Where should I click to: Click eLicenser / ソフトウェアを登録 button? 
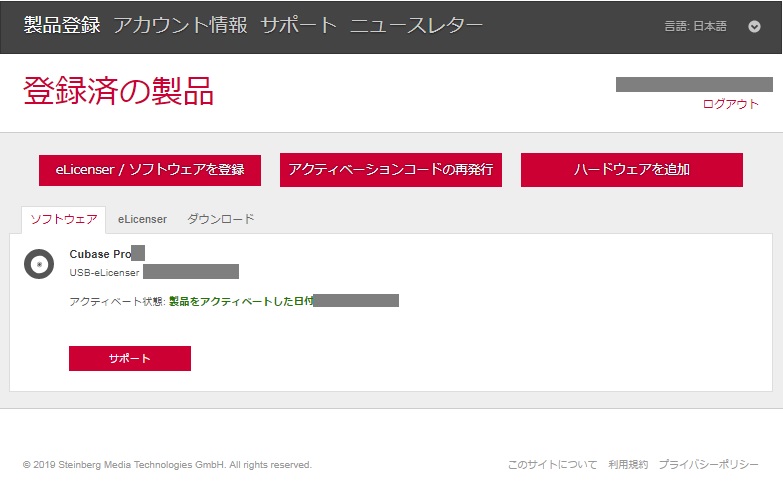150,170
